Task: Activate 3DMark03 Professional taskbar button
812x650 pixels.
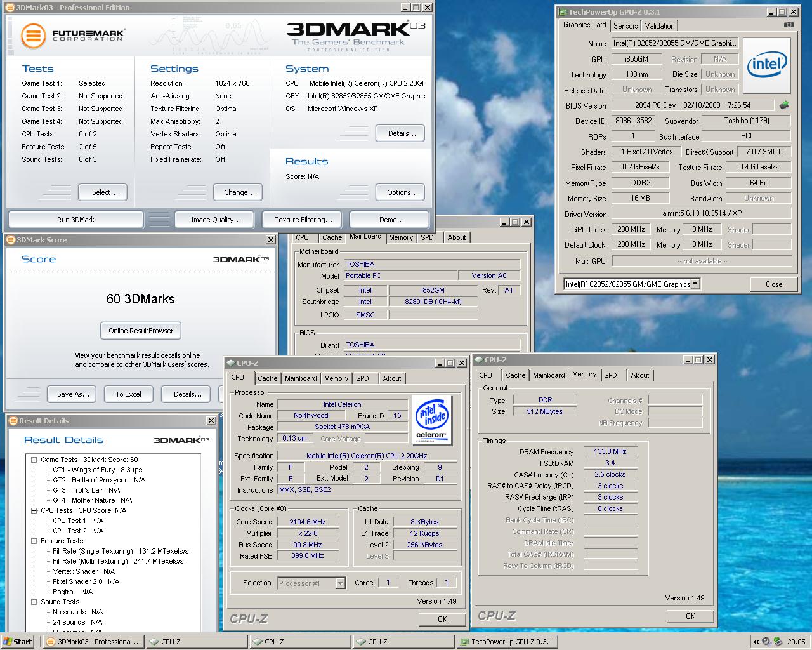Action: [x=95, y=642]
